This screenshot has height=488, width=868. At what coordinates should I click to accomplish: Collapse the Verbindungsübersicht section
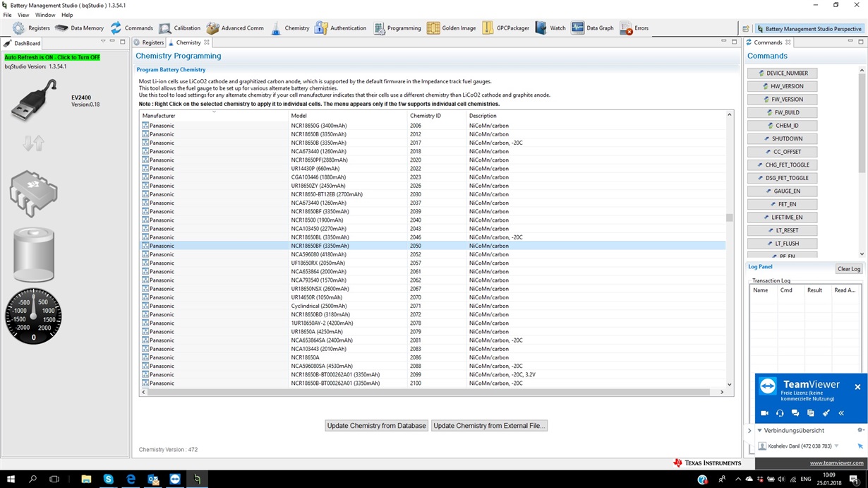[760, 430]
